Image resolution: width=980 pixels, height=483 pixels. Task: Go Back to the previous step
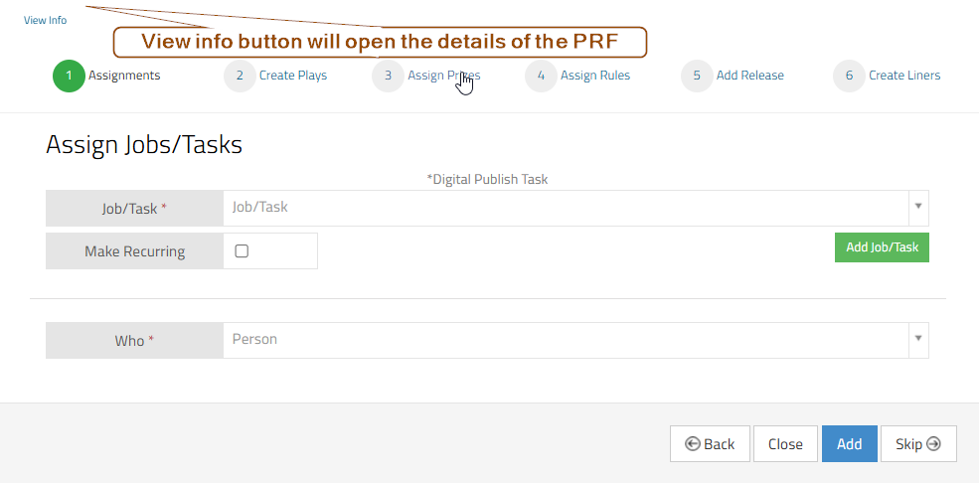(x=710, y=444)
